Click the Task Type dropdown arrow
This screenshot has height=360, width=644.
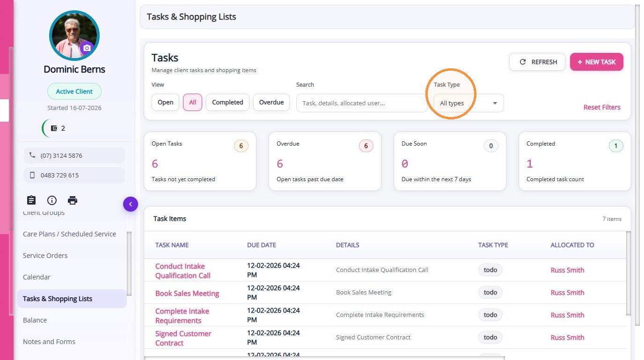(495, 103)
